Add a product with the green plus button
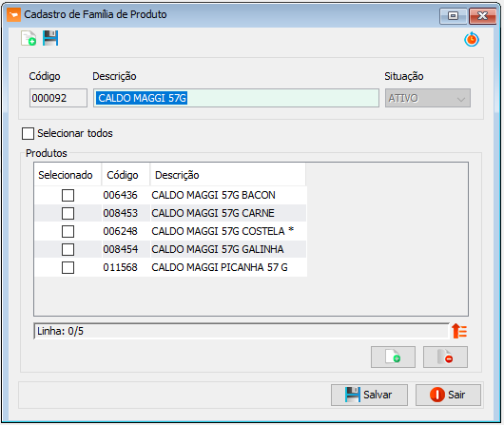The height and width of the screenshot is (425, 504). 393,357
